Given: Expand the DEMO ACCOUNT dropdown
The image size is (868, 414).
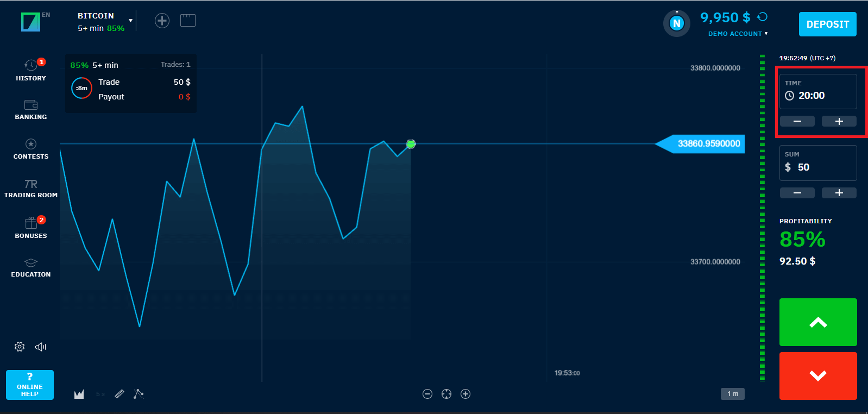Looking at the screenshot, I should click(x=737, y=33).
